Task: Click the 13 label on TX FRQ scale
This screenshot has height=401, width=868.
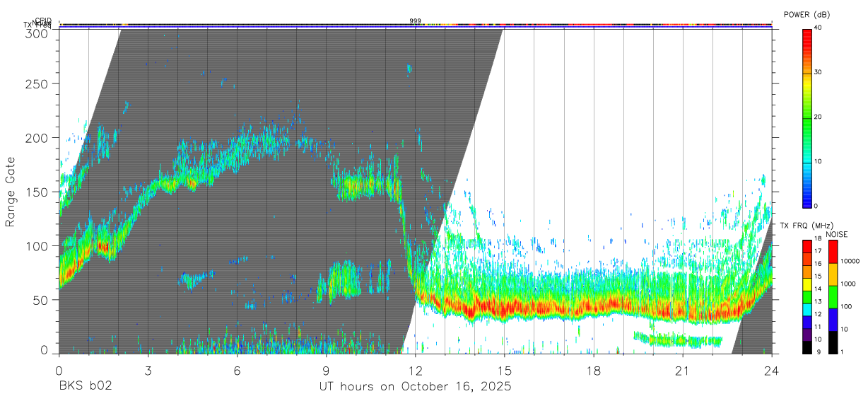Action: pyautogui.click(x=819, y=301)
